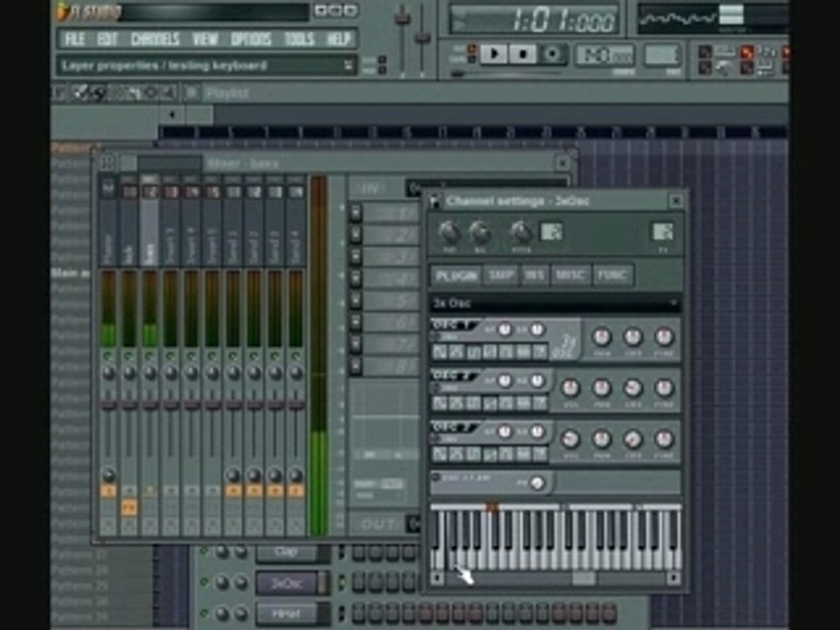Click the main volume slider handle
This screenshot has height=630, width=840.
(x=402, y=18)
